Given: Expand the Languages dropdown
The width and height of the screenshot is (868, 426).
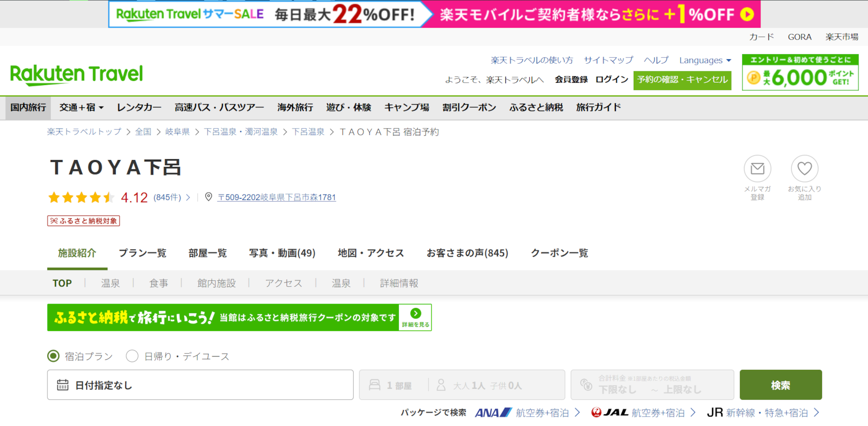Looking at the screenshot, I should (x=704, y=60).
